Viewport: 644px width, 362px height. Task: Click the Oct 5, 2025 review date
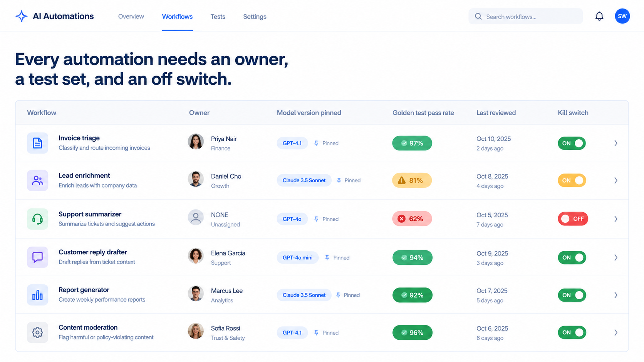pos(492,215)
